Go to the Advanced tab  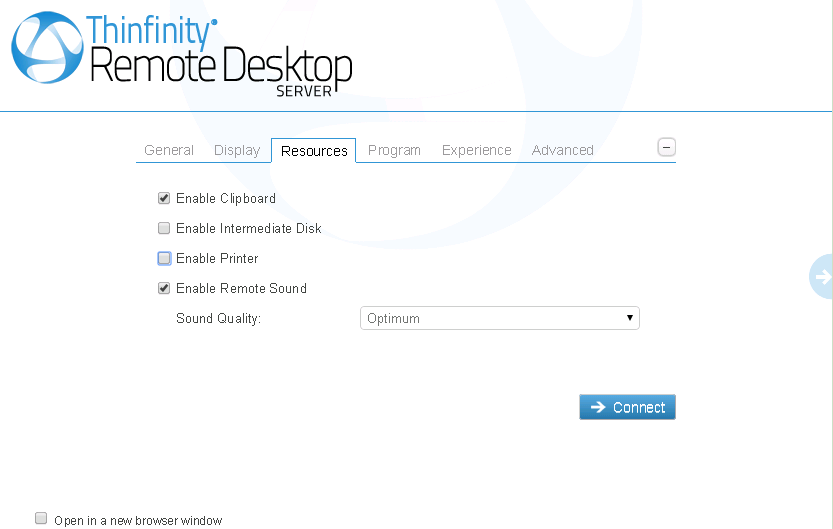pos(563,150)
